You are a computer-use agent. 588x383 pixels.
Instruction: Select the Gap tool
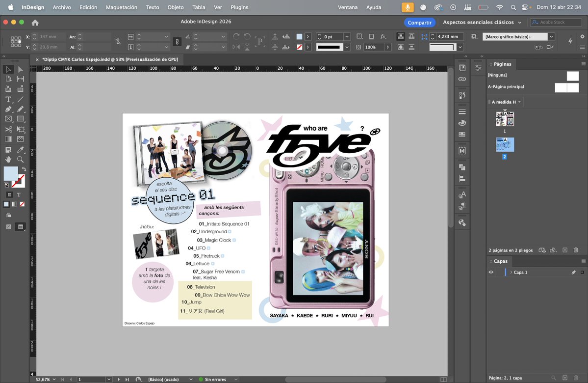(x=20, y=79)
